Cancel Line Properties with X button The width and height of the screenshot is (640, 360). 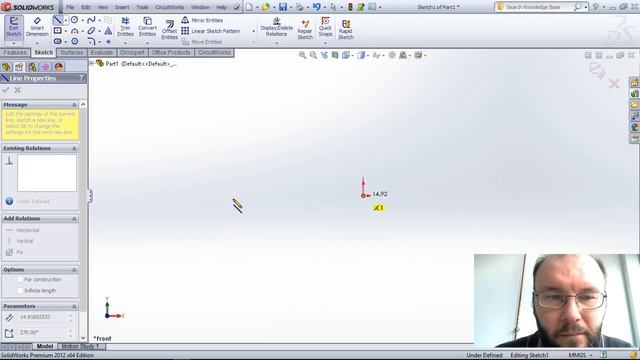pos(18,90)
